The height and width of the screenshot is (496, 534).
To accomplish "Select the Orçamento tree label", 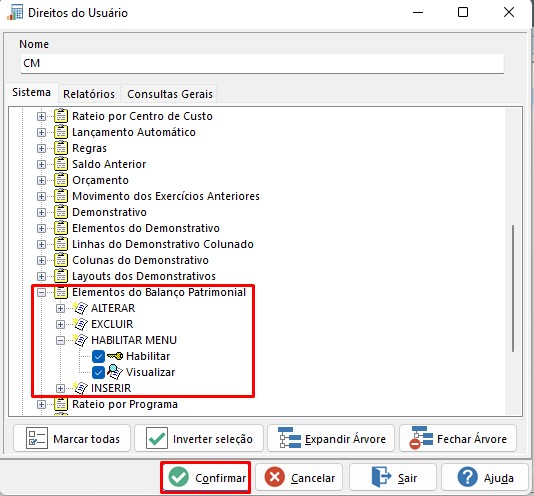I will [100, 180].
